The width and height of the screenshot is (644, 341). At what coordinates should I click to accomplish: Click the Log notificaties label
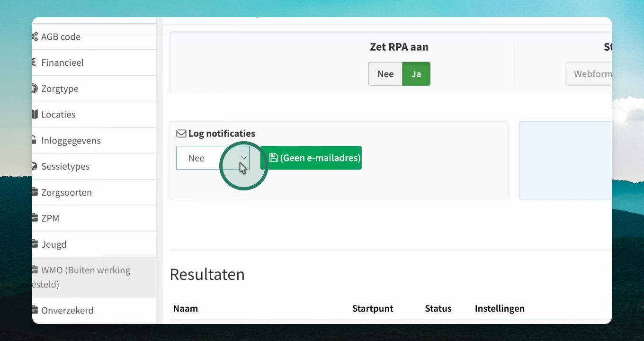(222, 134)
